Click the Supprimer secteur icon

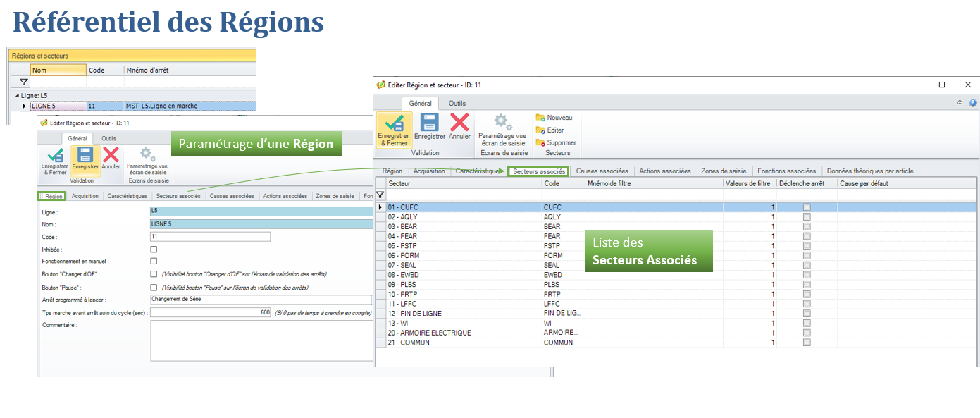[x=540, y=142]
